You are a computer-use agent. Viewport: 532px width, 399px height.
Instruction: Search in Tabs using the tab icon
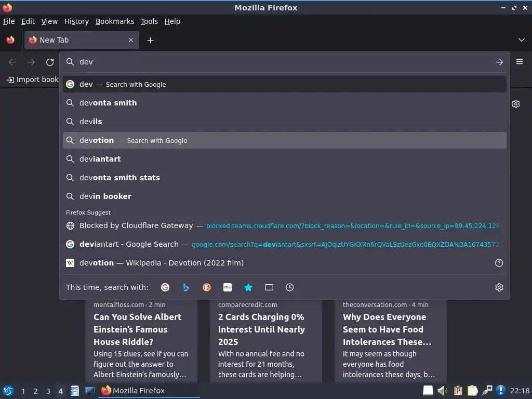269,287
